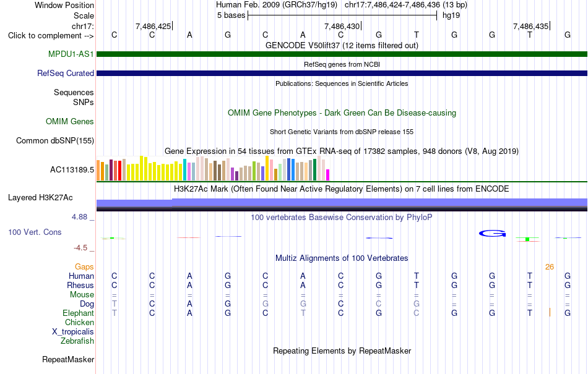Image resolution: width=588 pixels, height=374 pixels.
Task: Click the 100 Vert. Cons label
Action: (x=35, y=232)
